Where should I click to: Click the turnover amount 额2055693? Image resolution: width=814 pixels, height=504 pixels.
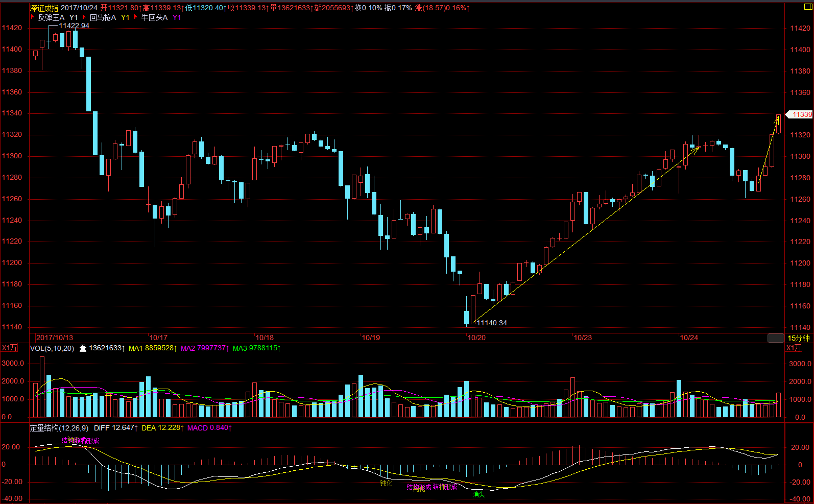(x=334, y=8)
